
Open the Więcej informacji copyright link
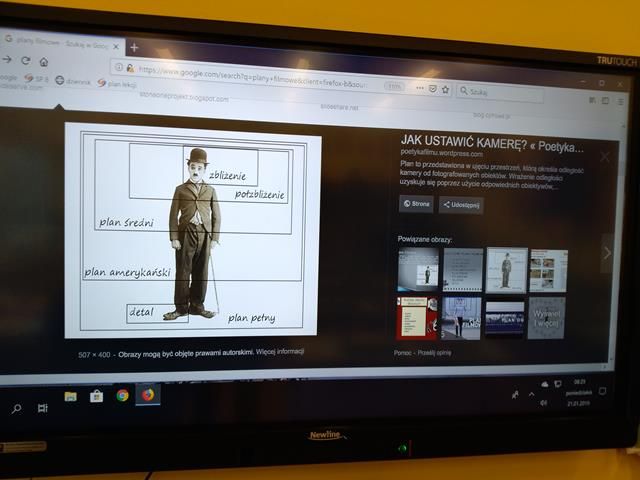(x=280, y=351)
